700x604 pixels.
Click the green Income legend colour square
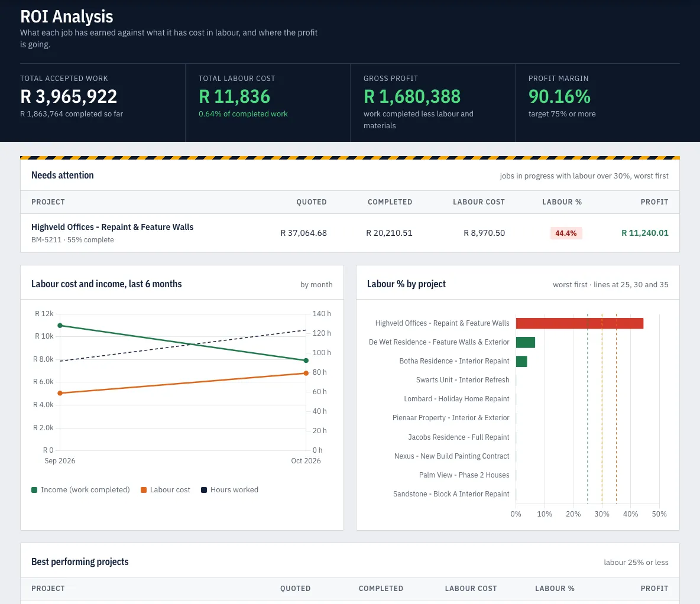[x=34, y=490]
